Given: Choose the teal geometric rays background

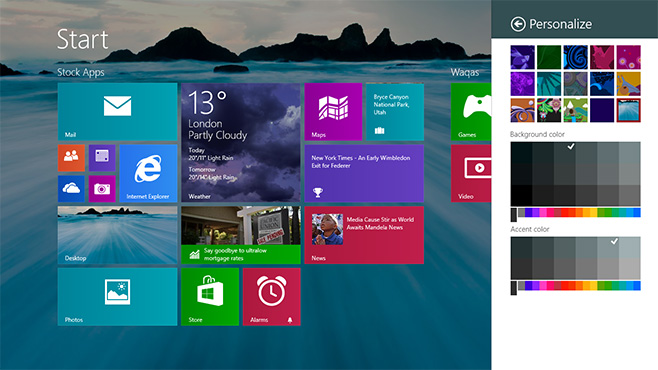Looking at the screenshot, I should click(x=549, y=83).
